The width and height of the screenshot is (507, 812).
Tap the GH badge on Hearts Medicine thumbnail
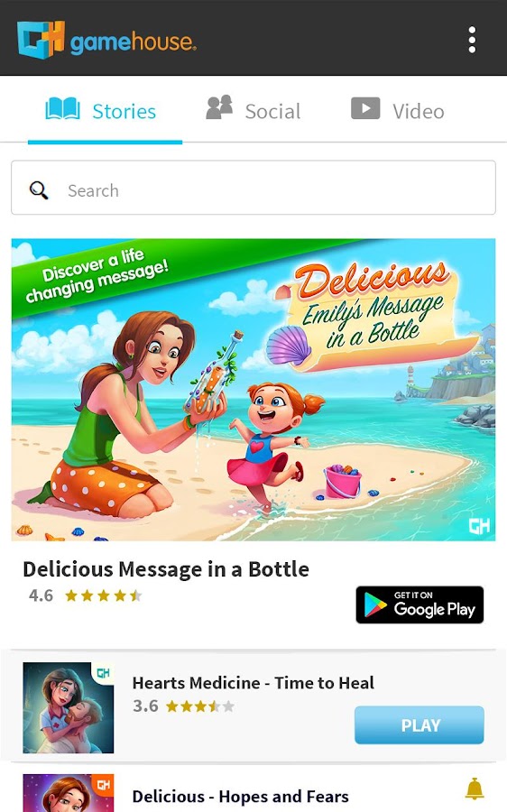point(103,673)
